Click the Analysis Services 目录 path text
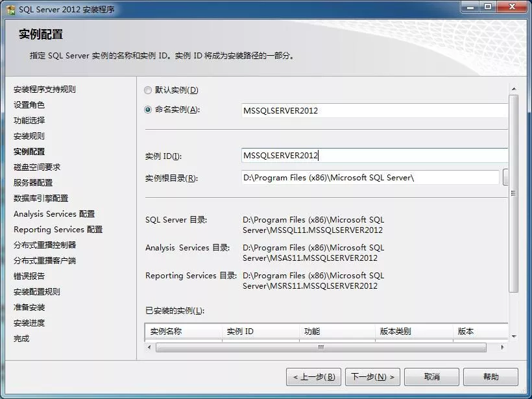Image resolution: width=532 pixels, height=399 pixels. pyautogui.click(x=313, y=253)
